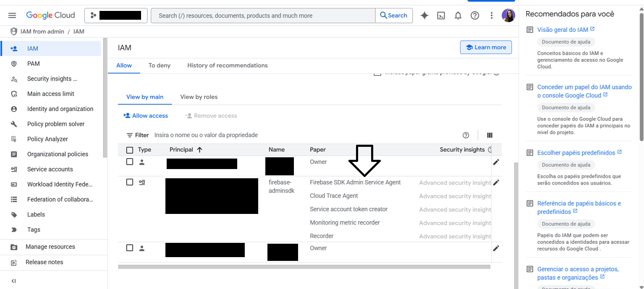Click the Name column header
The image size is (644, 289).
(277, 150)
